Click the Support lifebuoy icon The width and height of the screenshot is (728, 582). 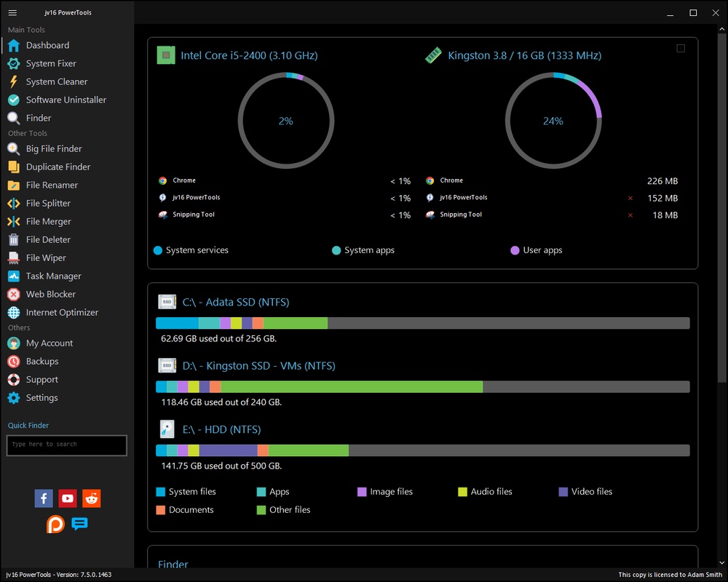[14, 380]
